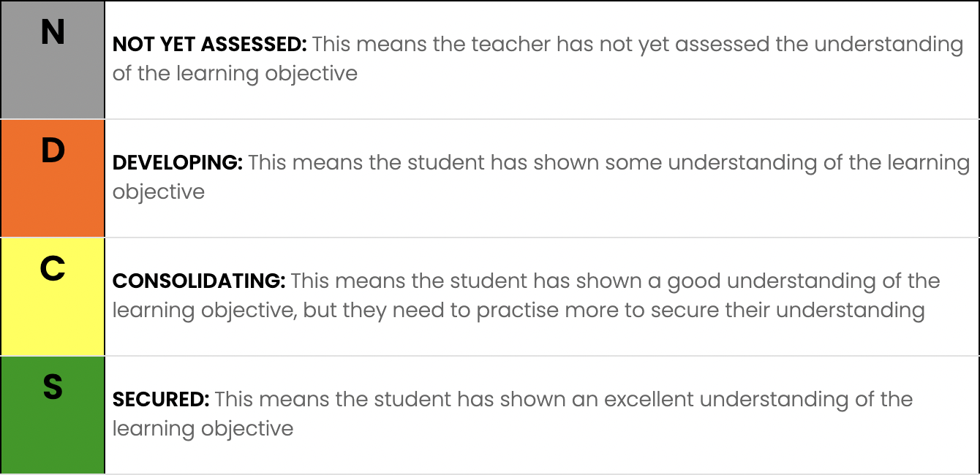Click the 'of the learning objective' line in N row
The width and height of the screenshot is (980, 475).
[235, 74]
